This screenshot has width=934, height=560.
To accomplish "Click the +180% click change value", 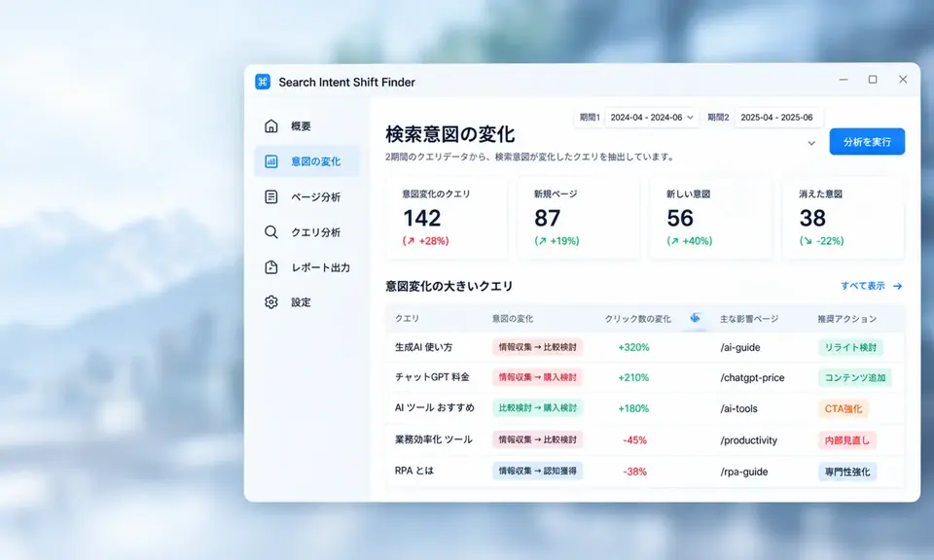I will point(633,409).
